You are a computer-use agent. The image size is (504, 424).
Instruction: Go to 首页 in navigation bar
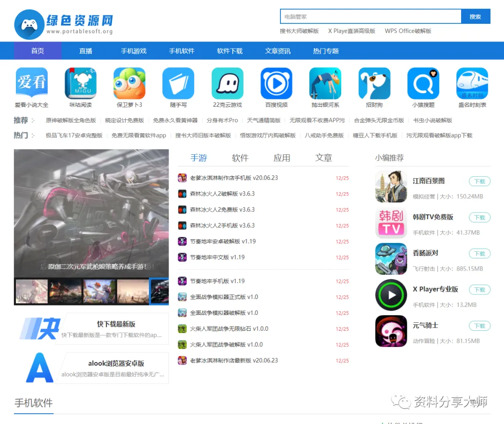[x=38, y=51]
